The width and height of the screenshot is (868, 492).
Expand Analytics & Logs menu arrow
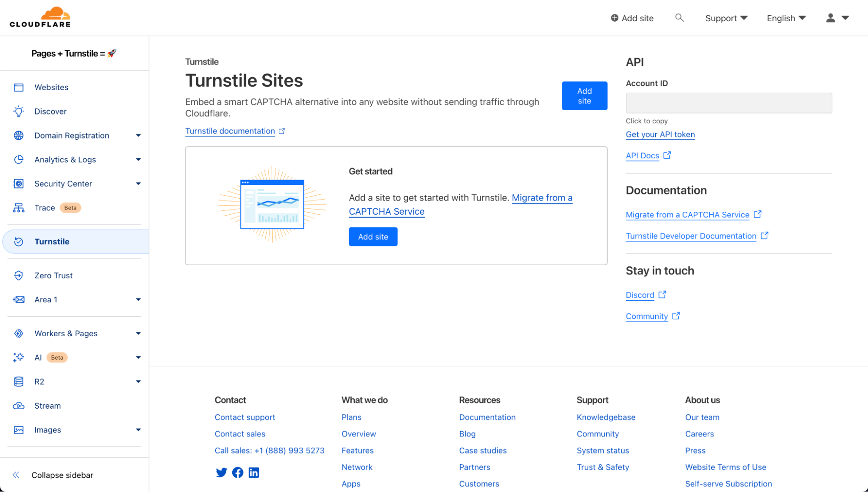coord(138,160)
